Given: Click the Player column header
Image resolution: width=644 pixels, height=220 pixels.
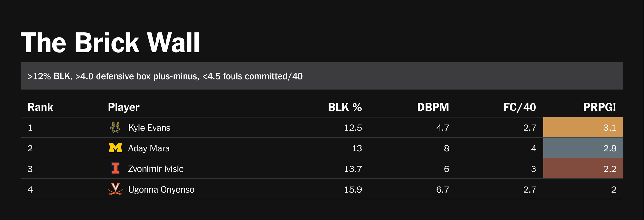Looking at the screenshot, I should click(124, 107).
